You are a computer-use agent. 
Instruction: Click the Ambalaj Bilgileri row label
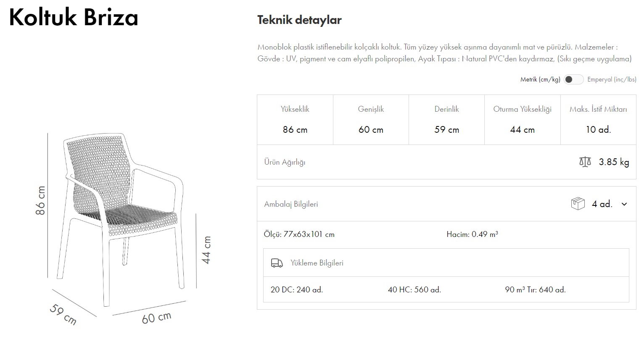pos(291,204)
